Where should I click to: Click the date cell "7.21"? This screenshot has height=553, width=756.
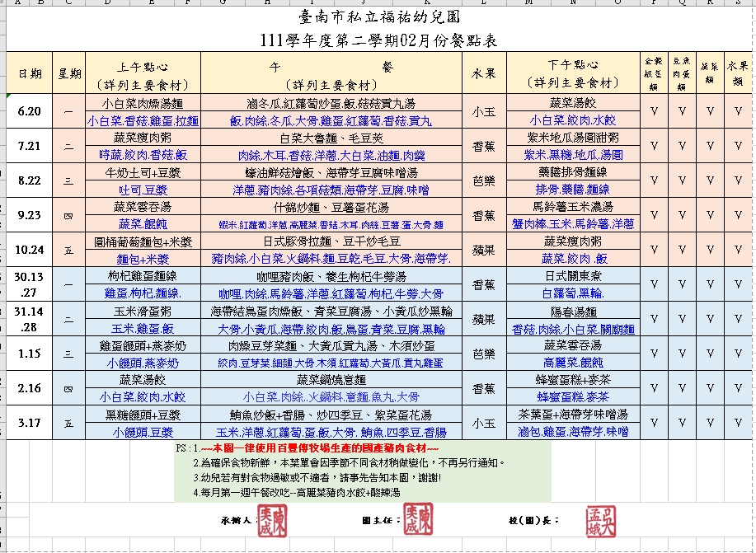click(30, 146)
